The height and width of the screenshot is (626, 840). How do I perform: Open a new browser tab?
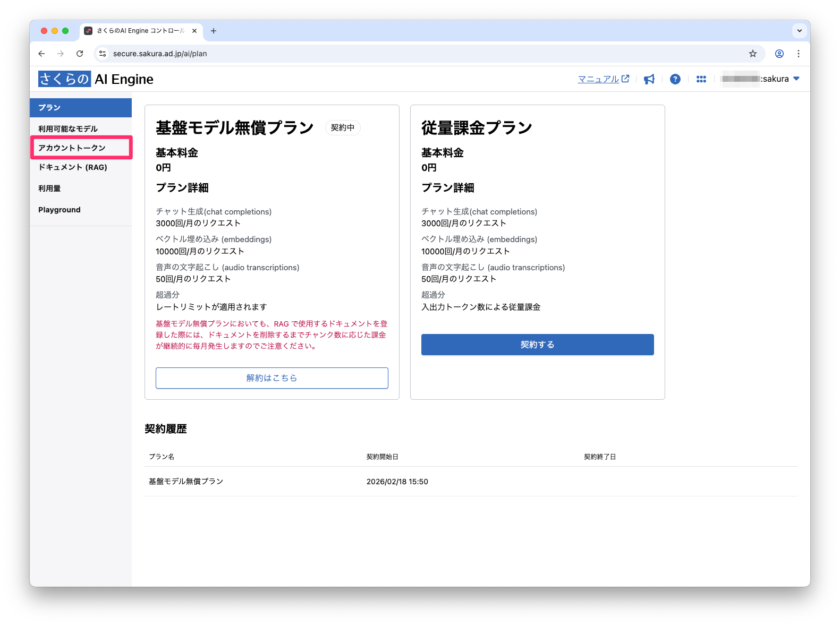tap(214, 31)
